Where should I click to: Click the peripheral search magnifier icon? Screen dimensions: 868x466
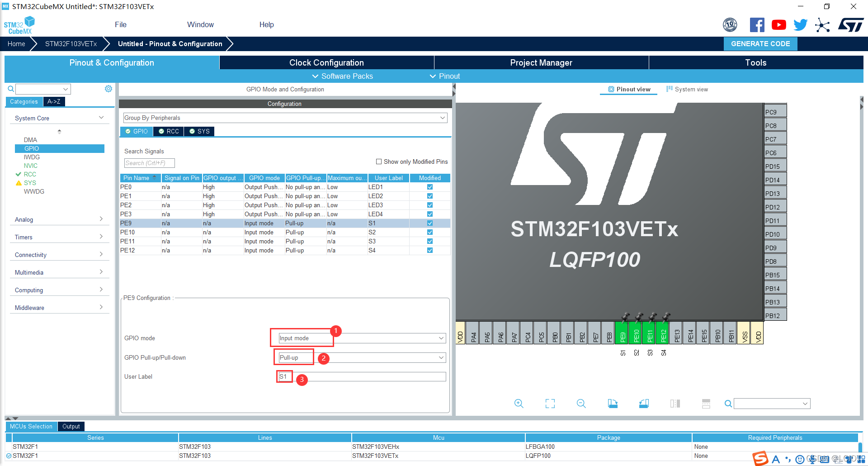click(x=11, y=89)
